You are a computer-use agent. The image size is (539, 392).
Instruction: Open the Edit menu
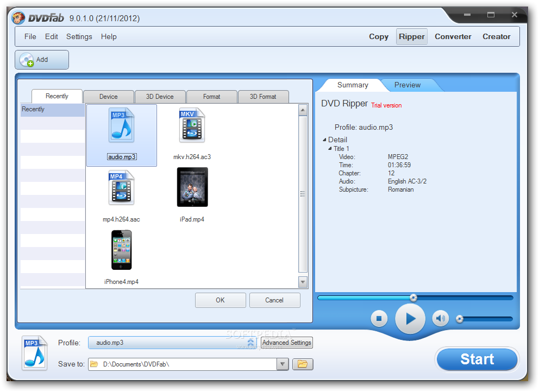(x=51, y=37)
